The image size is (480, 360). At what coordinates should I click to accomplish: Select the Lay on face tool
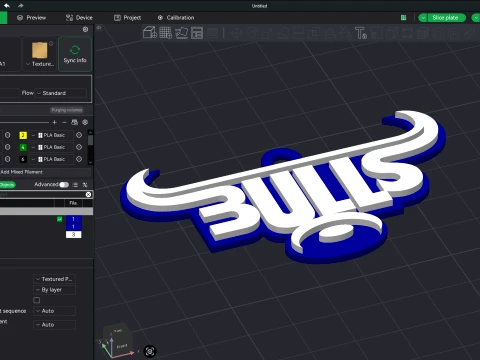[x=283, y=33]
